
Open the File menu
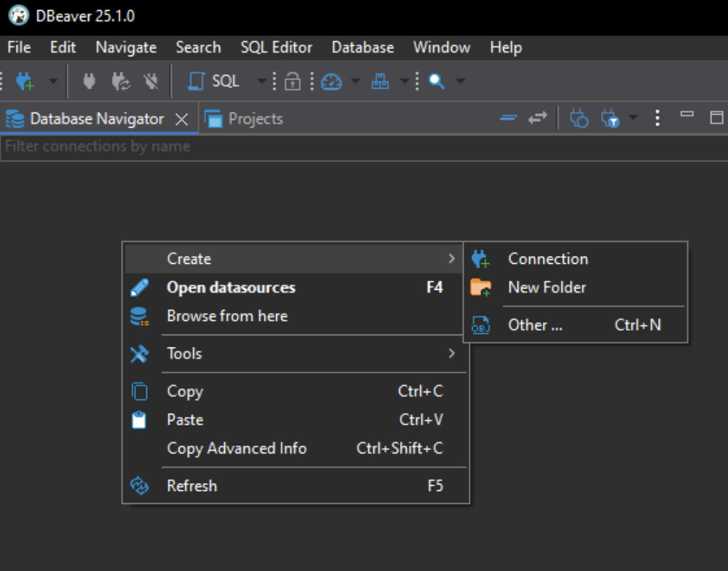(x=19, y=48)
